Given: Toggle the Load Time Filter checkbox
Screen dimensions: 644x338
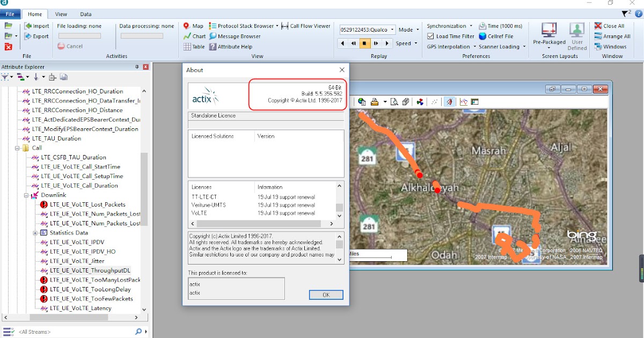Looking at the screenshot, I should [x=431, y=36].
